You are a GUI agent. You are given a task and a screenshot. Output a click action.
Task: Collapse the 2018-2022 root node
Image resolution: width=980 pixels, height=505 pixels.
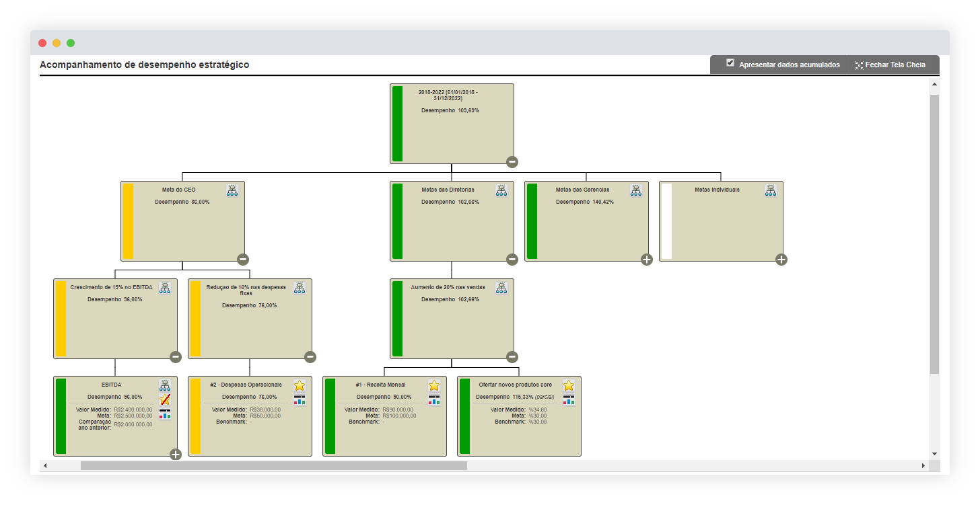(512, 161)
